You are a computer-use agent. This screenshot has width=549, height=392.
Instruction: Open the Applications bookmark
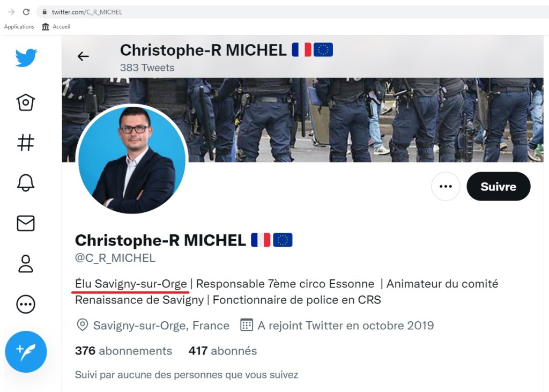(x=19, y=26)
